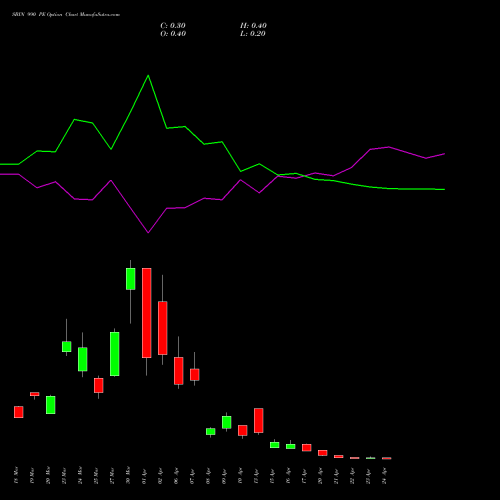Click the 01 Apr date label
Viewport: 500px width, 500px height.
(144, 476)
